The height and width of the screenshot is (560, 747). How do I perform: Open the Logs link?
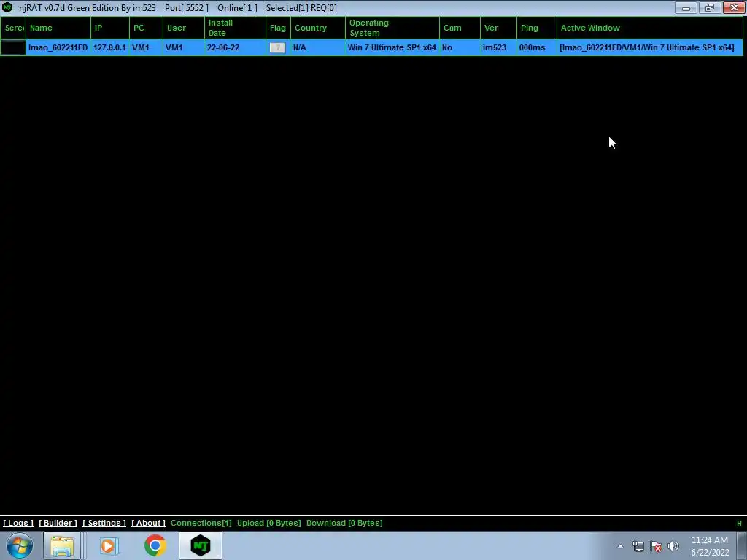[18, 523]
